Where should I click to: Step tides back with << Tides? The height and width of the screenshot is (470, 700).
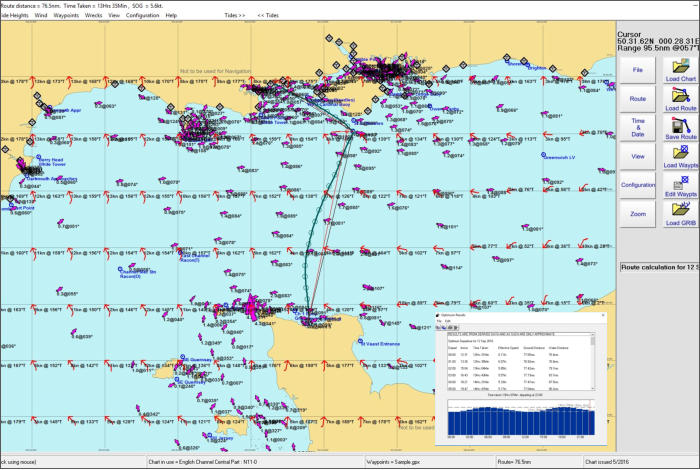point(268,16)
